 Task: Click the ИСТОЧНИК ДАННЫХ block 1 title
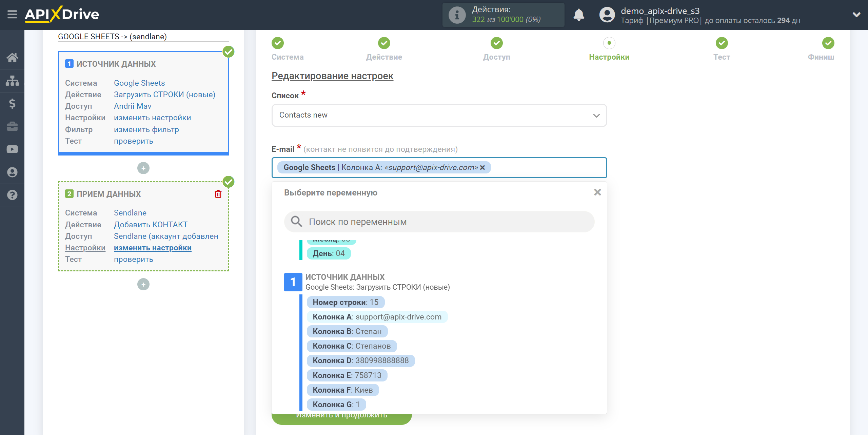click(x=116, y=64)
